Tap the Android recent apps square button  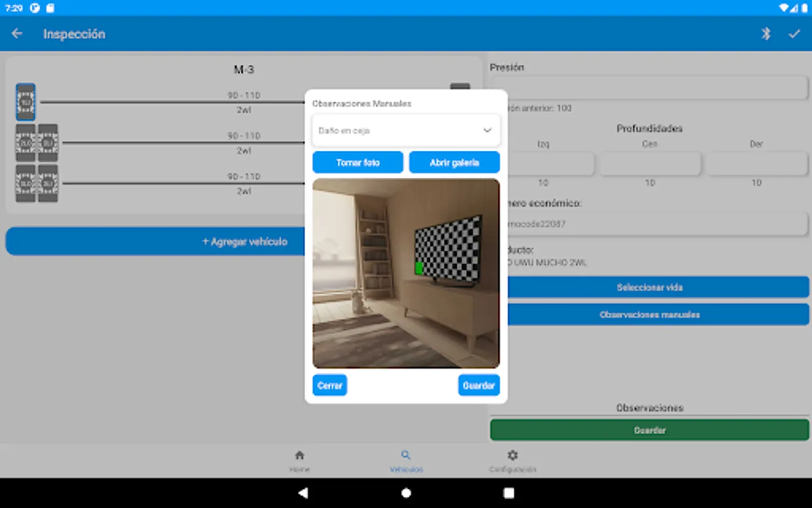click(509, 493)
